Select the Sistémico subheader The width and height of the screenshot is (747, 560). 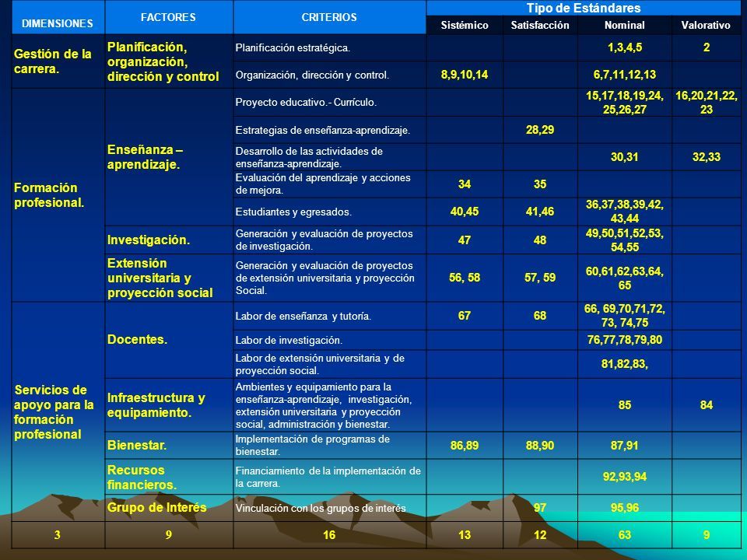(465, 25)
